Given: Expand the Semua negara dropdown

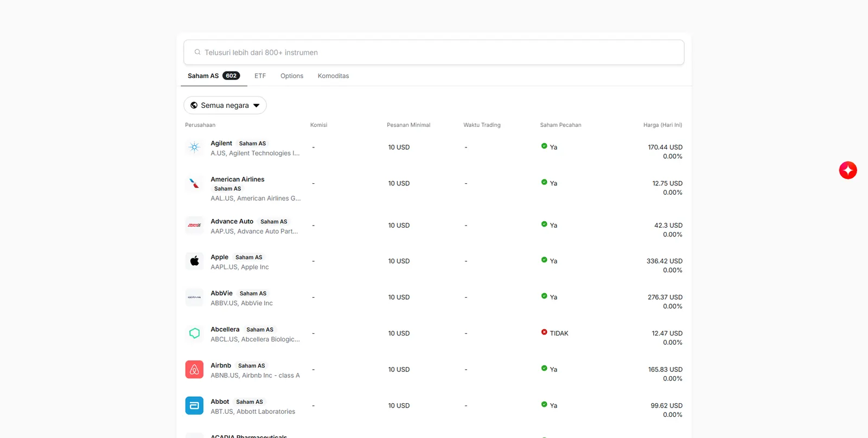Looking at the screenshot, I should [x=225, y=105].
